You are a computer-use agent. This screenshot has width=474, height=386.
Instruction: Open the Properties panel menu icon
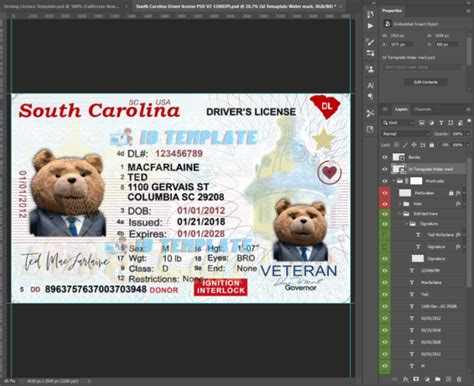pyautogui.click(x=469, y=11)
